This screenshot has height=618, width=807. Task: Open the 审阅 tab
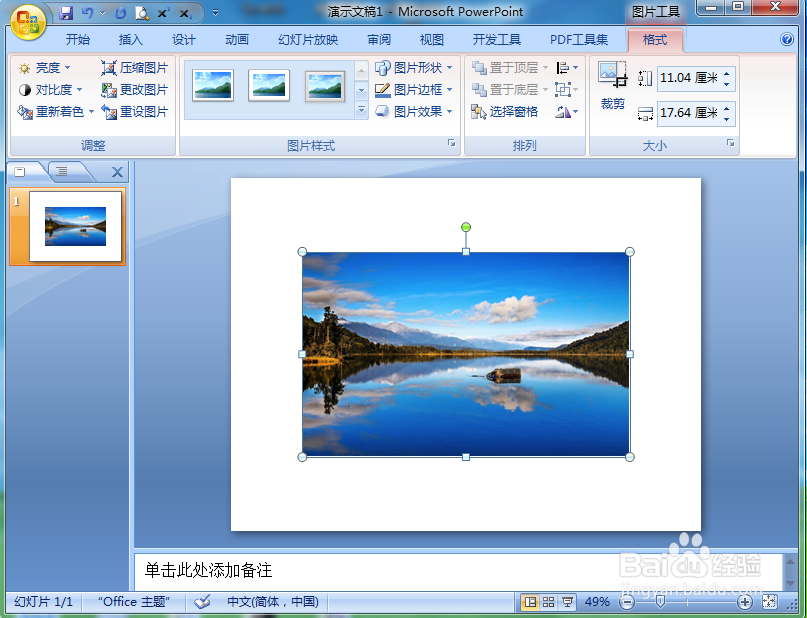coord(379,40)
